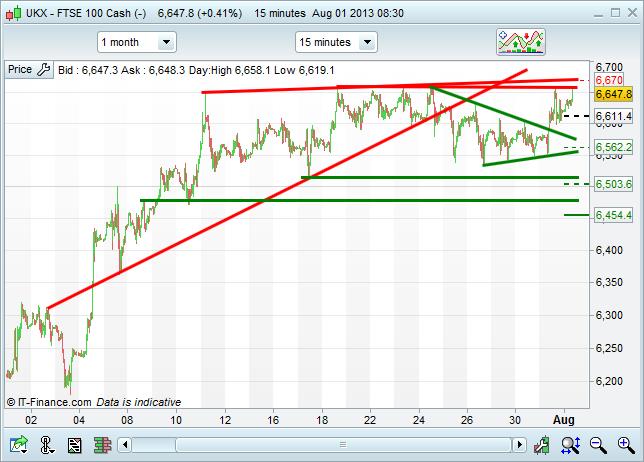Viewport: 644px width, 462px height.
Task: Select the green 6,562.2 level label
Action: pyautogui.click(x=614, y=147)
